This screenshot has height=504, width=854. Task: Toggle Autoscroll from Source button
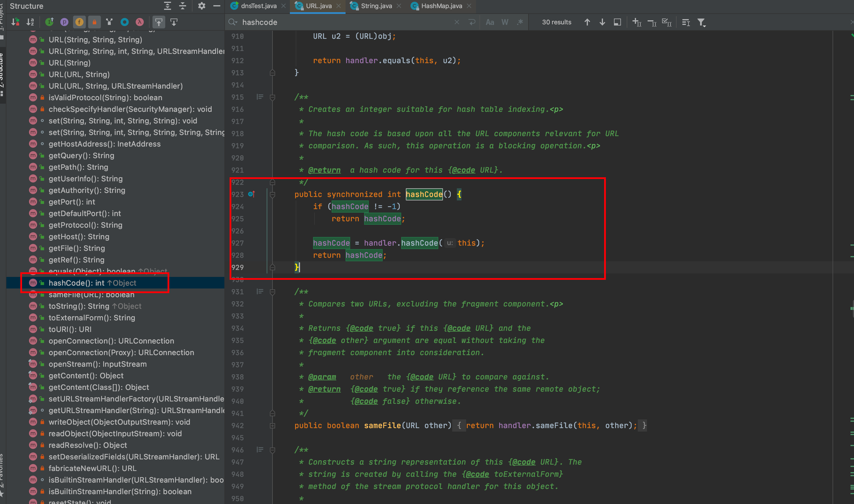[x=174, y=22]
